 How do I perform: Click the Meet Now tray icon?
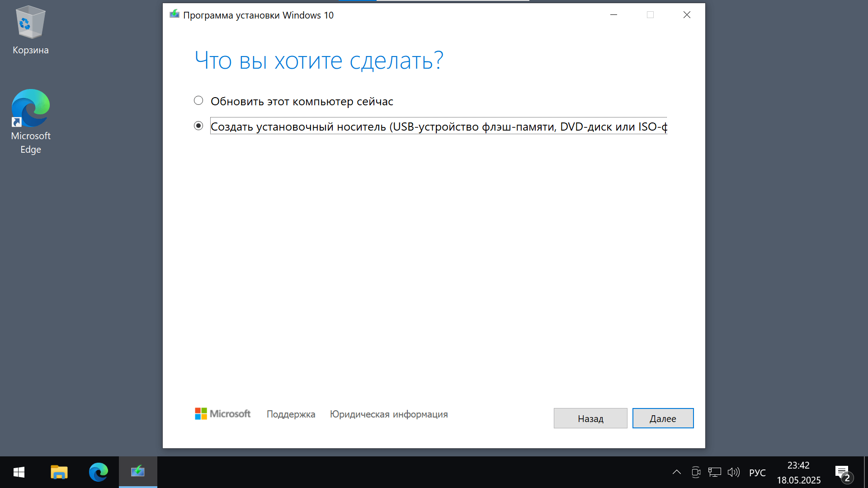coord(696,472)
